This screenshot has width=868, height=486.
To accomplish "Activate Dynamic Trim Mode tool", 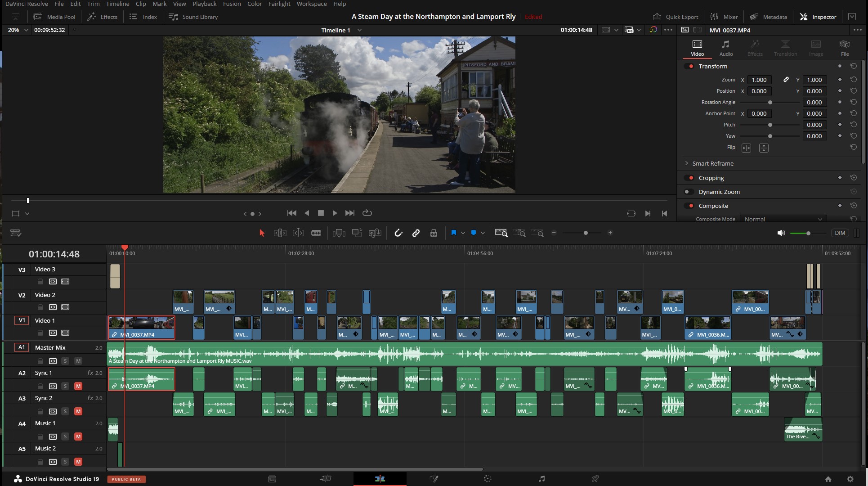I will tap(298, 233).
